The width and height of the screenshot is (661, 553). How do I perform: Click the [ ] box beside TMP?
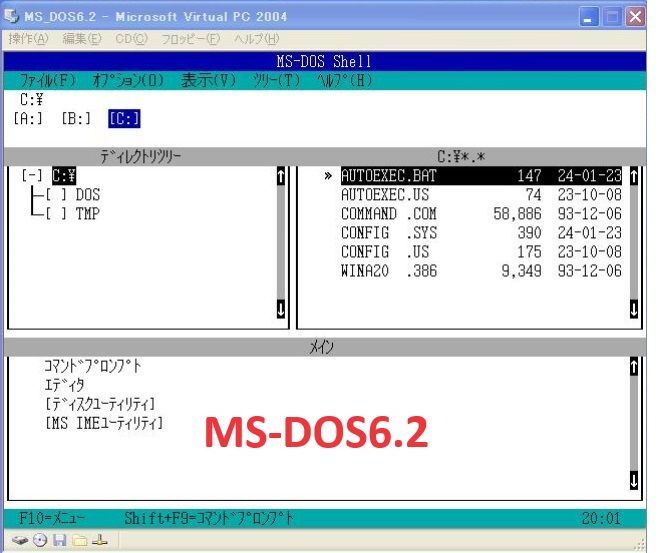coord(56,214)
